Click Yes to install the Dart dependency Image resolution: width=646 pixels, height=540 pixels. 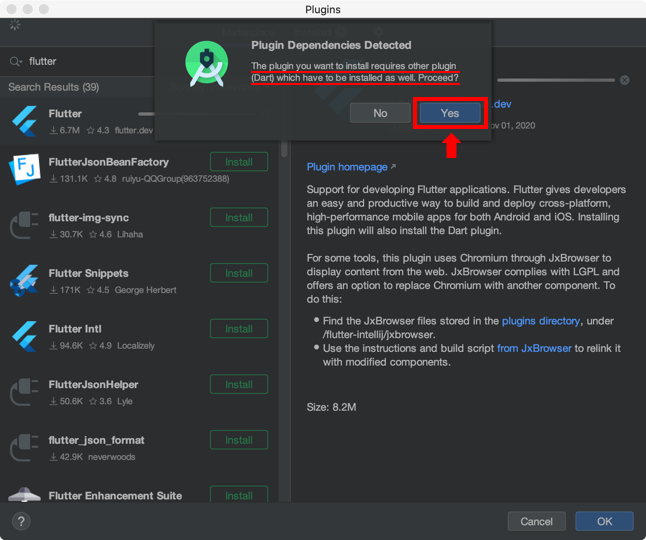(x=450, y=113)
